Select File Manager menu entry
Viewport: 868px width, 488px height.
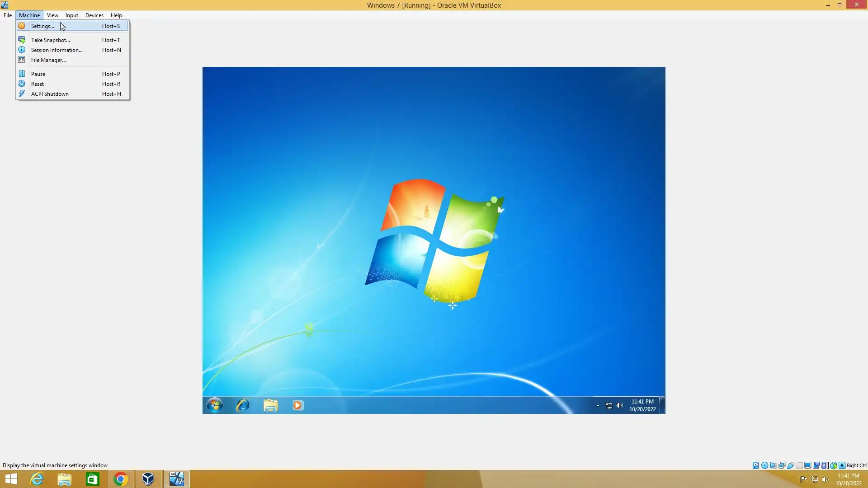(x=48, y=60)
